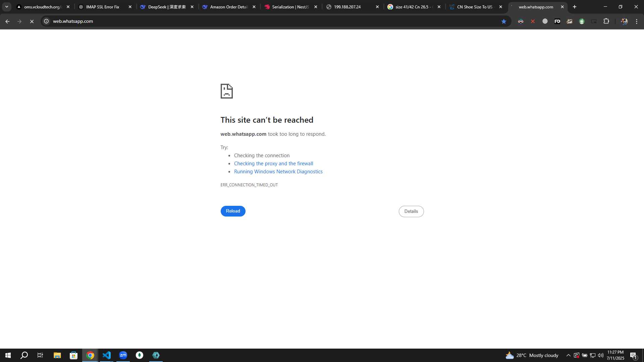Close the IMAP SSL Error Fix tab
This screenshot has height=362, width=644.
click(x=130, y=7)
